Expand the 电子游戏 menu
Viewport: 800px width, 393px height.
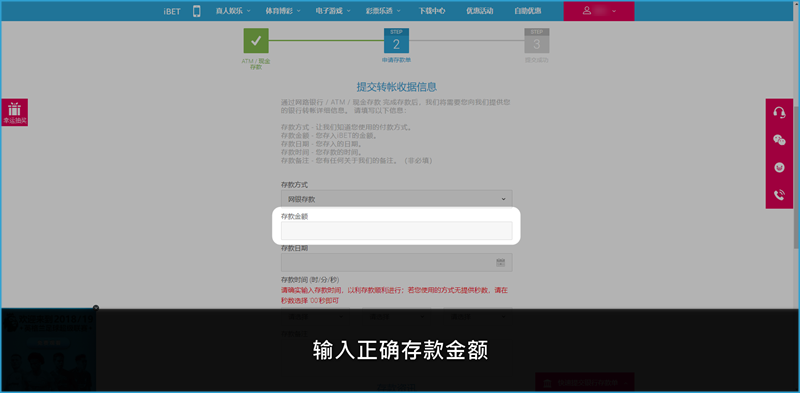point(333,11)
